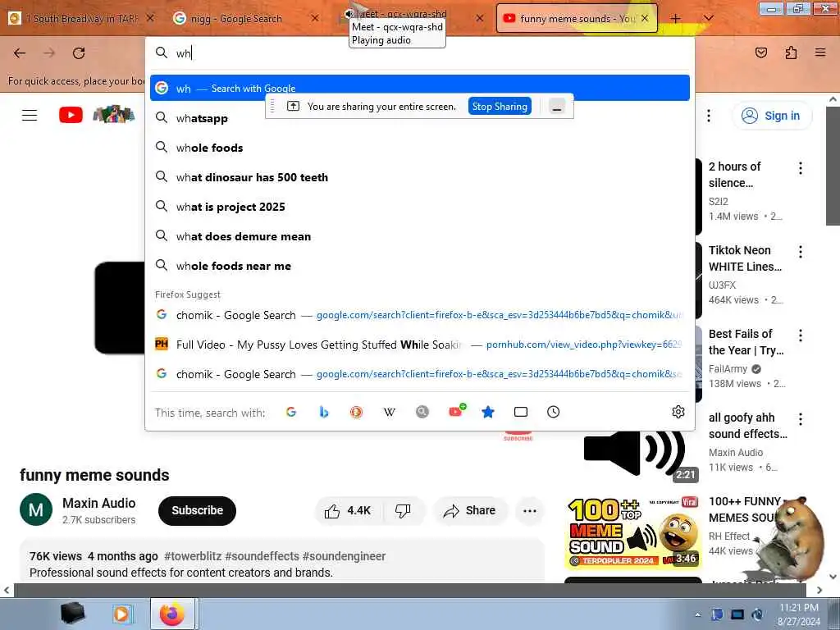Open more actions ellipsis under video
This screenshot has height=630, width=840.
[x=530, y=510]
